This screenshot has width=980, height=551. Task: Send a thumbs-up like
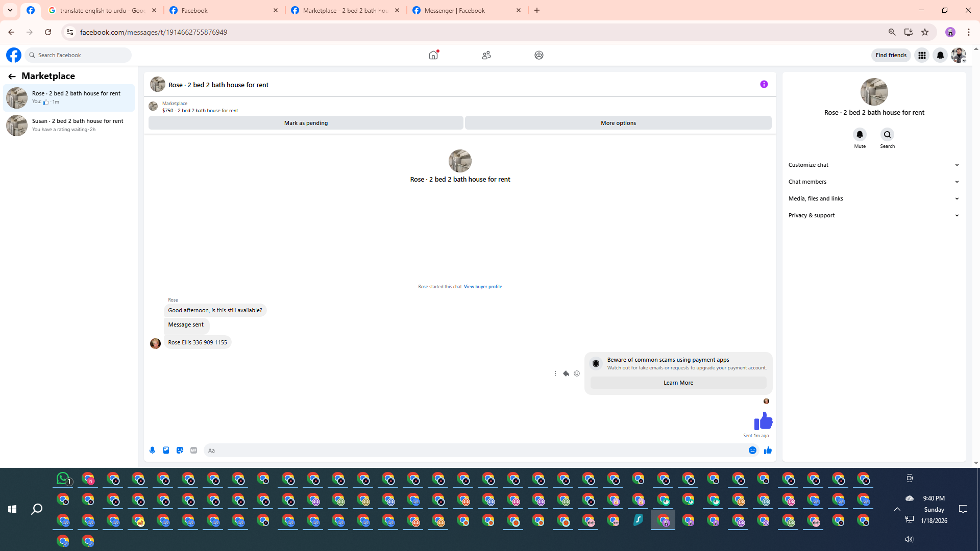pos(768,450)
